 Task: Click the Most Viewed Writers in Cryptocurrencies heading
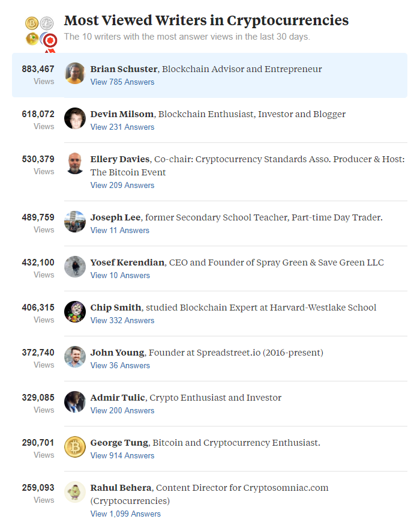pyautogui.click(x=206, y=20)
